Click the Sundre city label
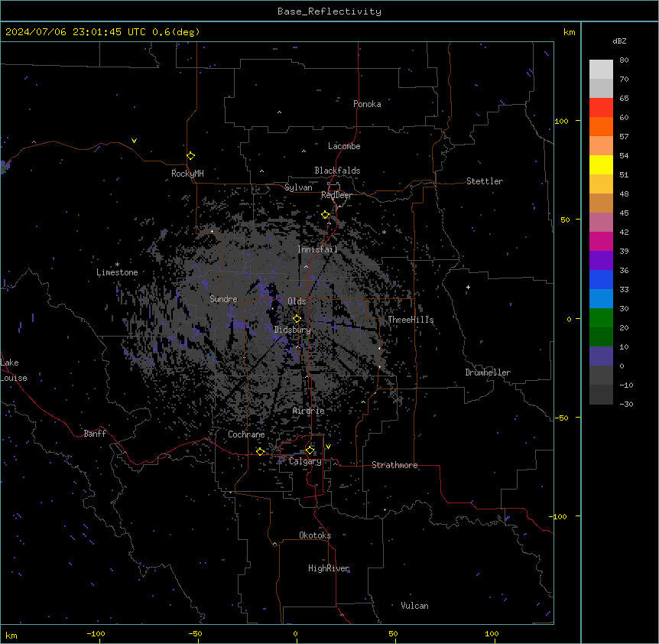The image size is (659, 644). point(223,299)
